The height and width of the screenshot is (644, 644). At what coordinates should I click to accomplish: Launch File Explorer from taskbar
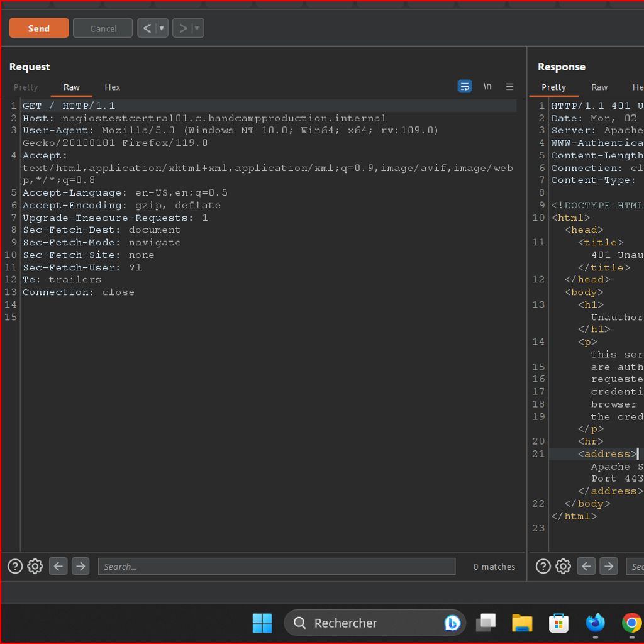[522, 623]
